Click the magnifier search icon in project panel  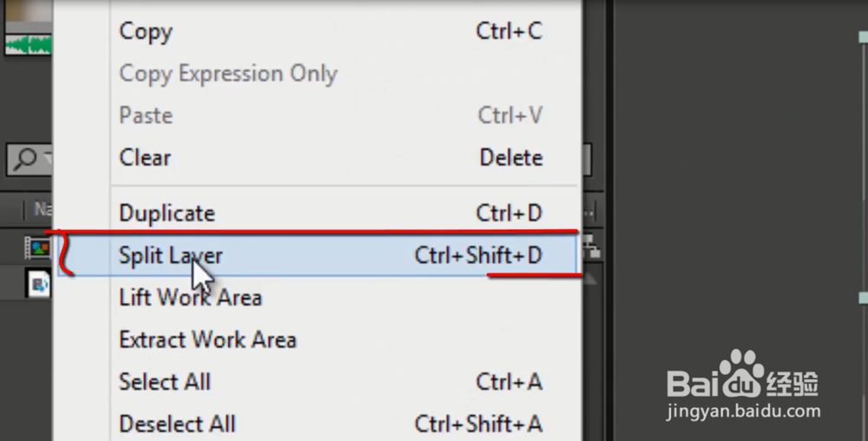tap(26, 158)
